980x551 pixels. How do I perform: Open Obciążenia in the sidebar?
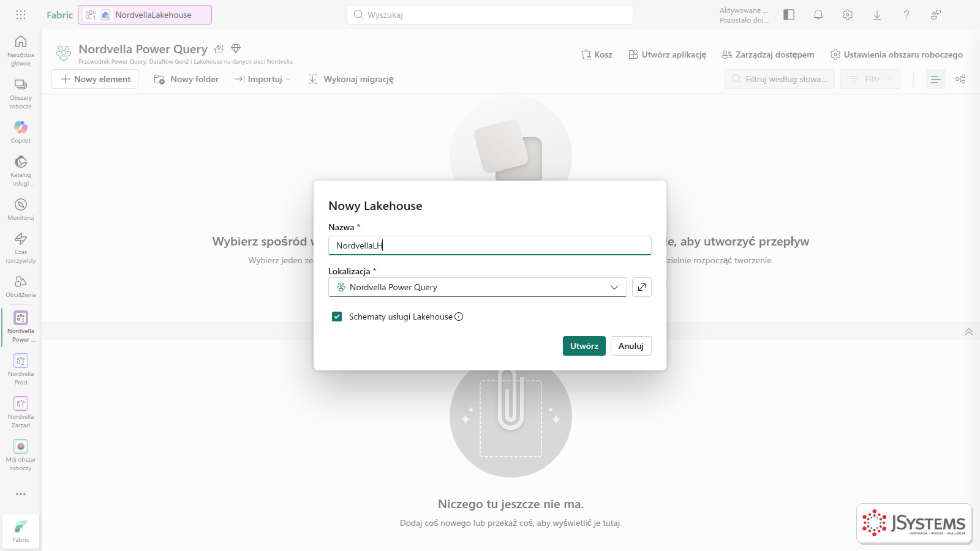click(x=21, y=286)
